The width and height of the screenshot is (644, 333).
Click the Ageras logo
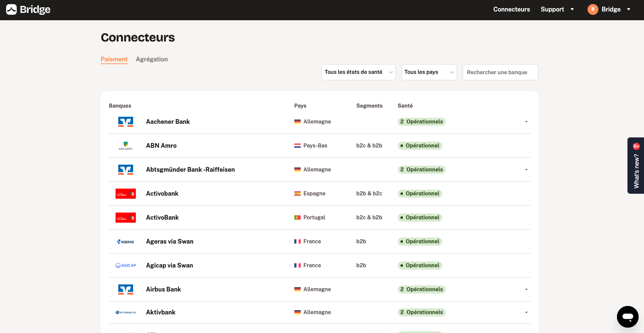click(126, 242)
